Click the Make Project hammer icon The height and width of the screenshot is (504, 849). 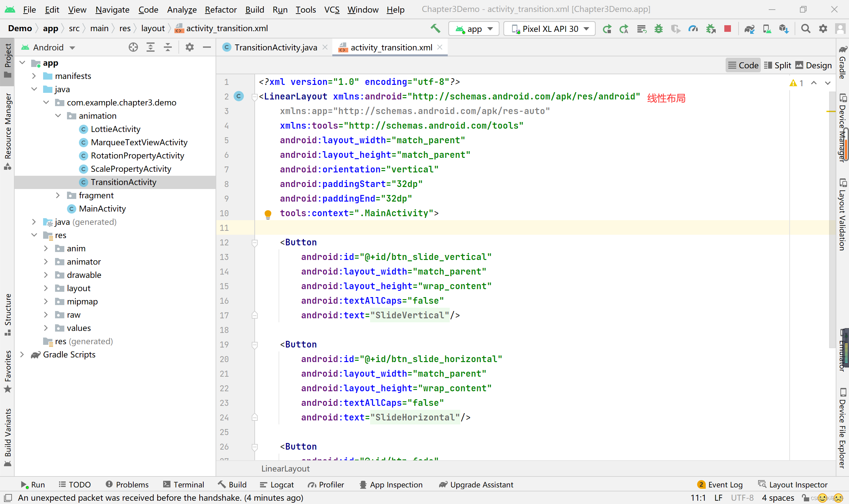coord(435,29)
